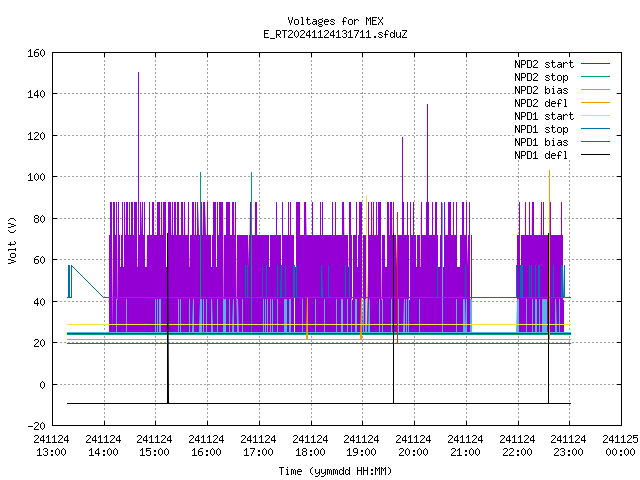
Task: Click the x-axis tick 241124 22:00
Action: (x=517, y=446)
